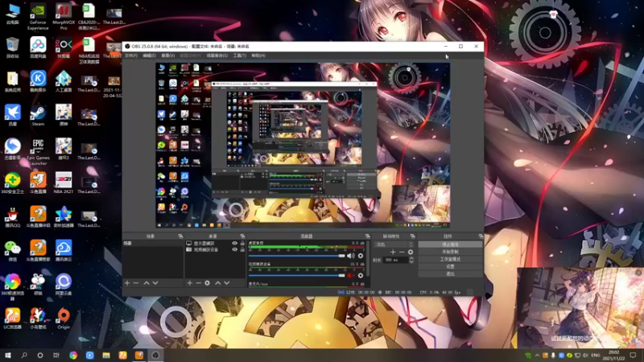Open the 编辑(E) menu in OBS

[149, 56]
